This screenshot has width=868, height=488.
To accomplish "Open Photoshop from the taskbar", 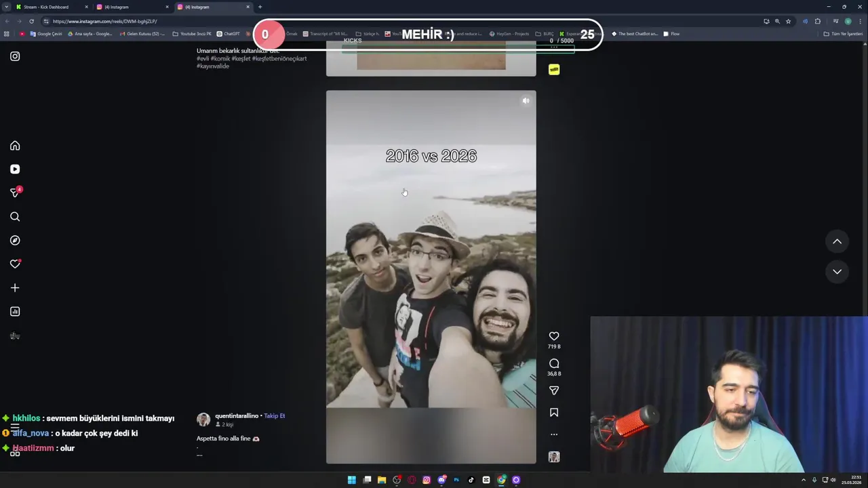I will 456,480.
